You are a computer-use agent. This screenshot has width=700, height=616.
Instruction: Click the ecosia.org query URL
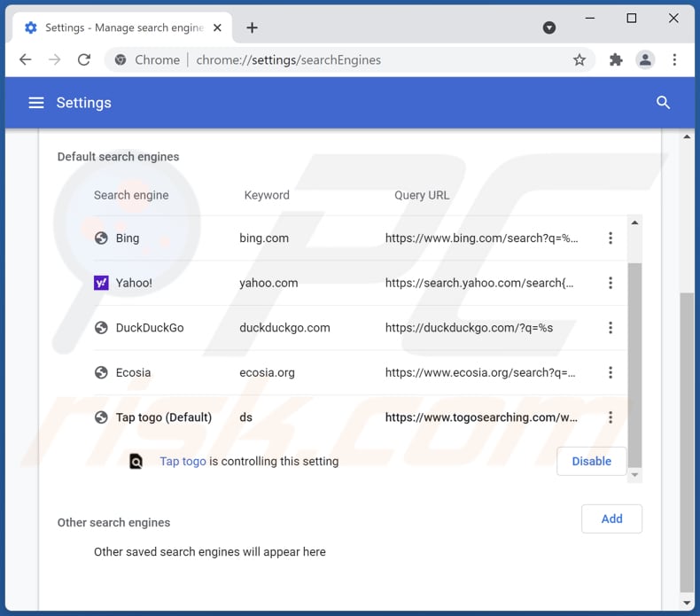click(480, 372)
